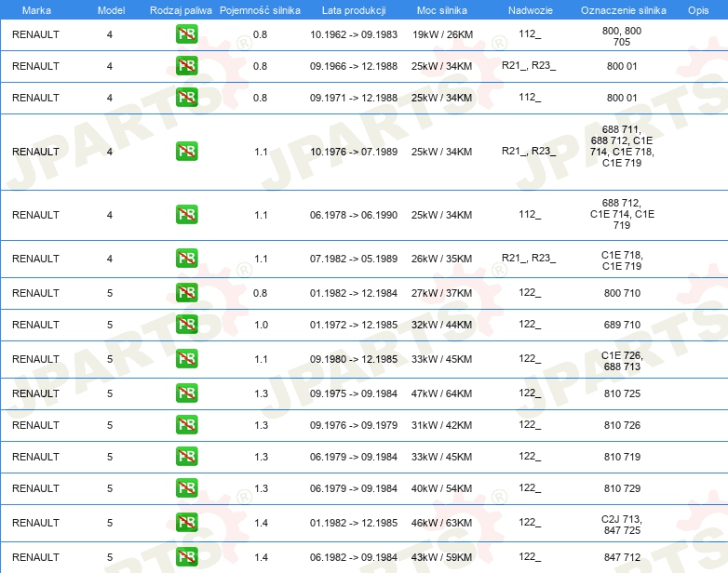Select the Pojemność silnika column header
Viewport: 728px width, 573px height.
coord(260,10)
